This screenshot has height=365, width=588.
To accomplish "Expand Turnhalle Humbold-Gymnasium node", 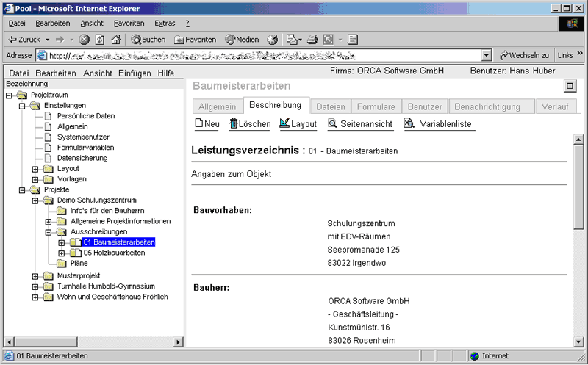I will [x=35, y=287].
